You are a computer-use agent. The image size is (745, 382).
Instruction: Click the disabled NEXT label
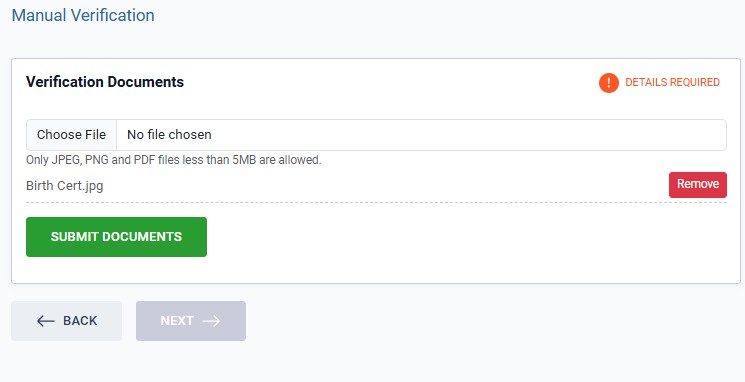tap(177, 321)
